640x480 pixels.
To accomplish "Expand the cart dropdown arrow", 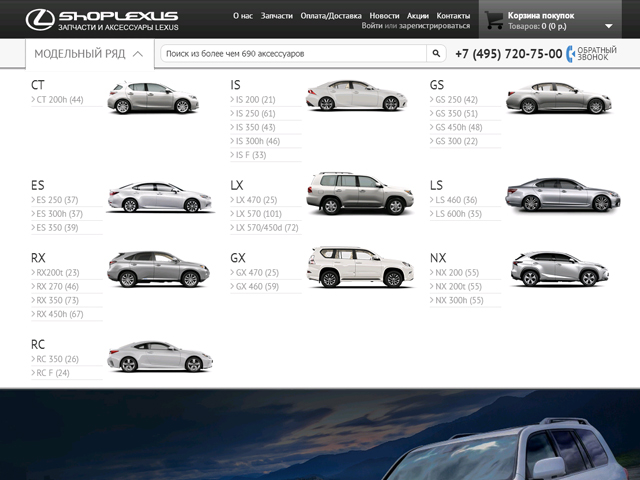I will click(609, 26).
